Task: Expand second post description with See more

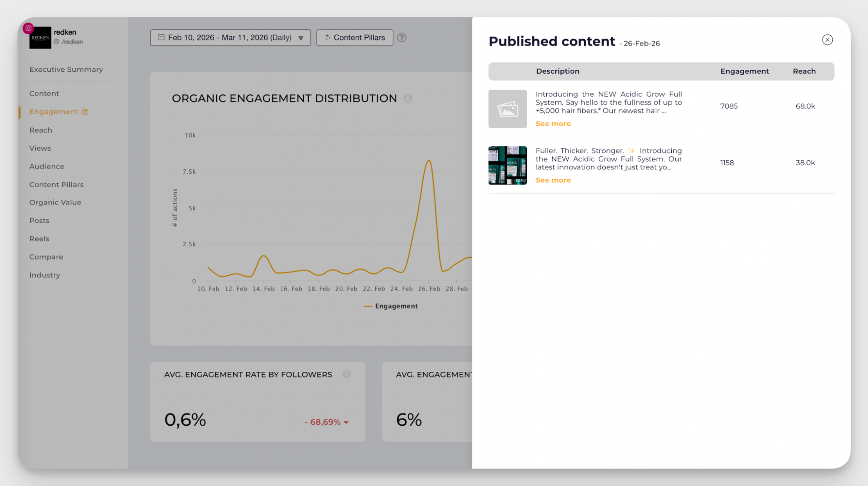Action: [x=553, y=180]
